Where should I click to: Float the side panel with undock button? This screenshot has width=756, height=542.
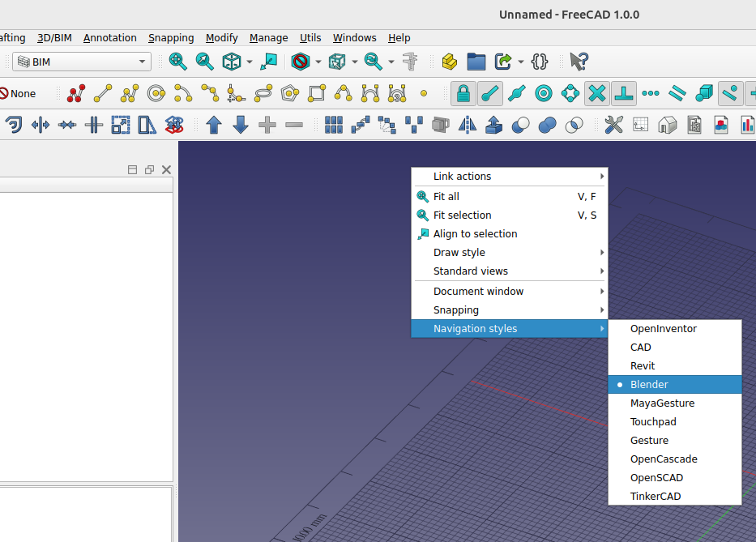[x=149, y=170]
